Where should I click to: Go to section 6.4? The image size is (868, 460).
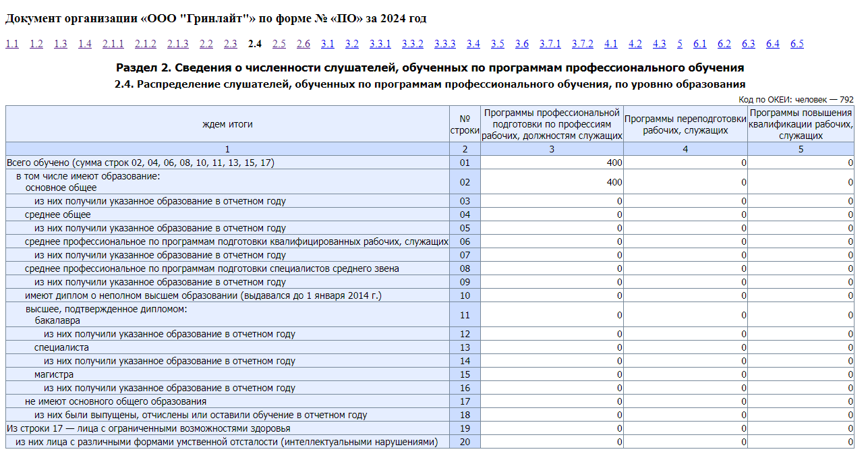pyautogui.click(x=773, y=44)
